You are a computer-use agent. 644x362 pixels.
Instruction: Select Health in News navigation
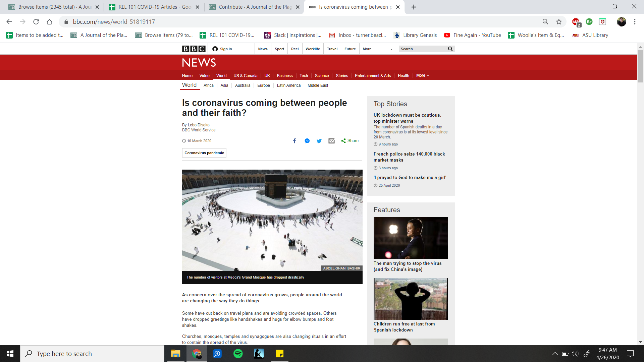pos(403,76)
